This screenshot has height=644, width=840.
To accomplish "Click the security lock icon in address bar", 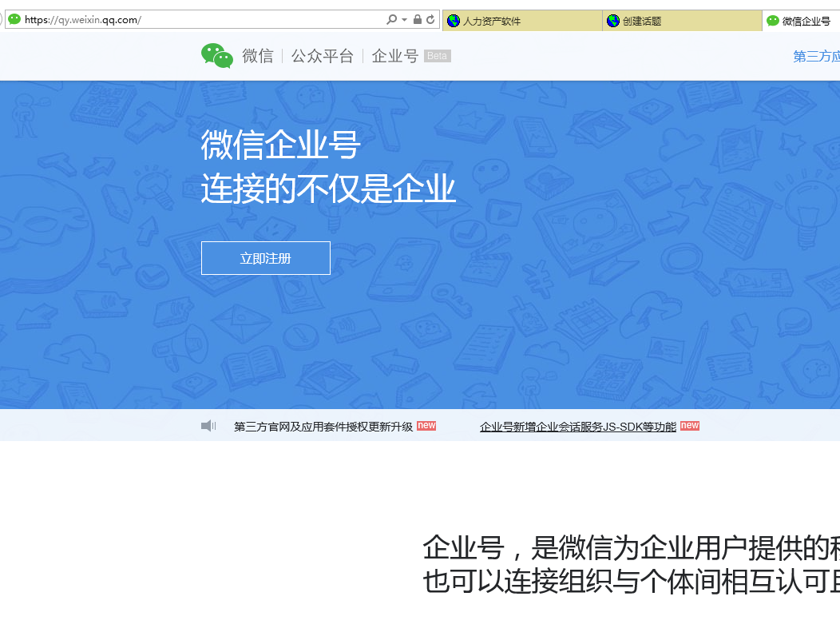I will tap(417, 20).
